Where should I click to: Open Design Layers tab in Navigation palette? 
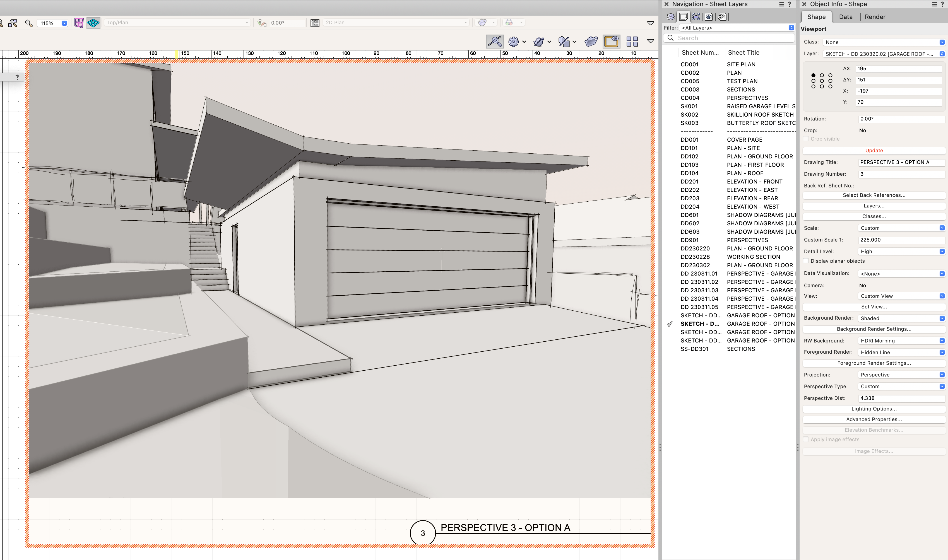tap(670, 17)
